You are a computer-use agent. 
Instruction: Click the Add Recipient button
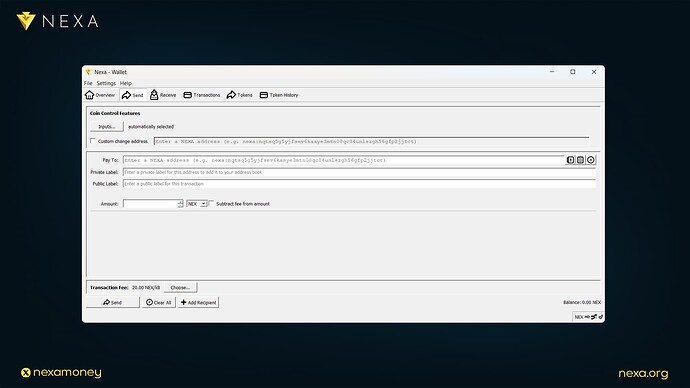pyautogui.click(x=198, y=303)
